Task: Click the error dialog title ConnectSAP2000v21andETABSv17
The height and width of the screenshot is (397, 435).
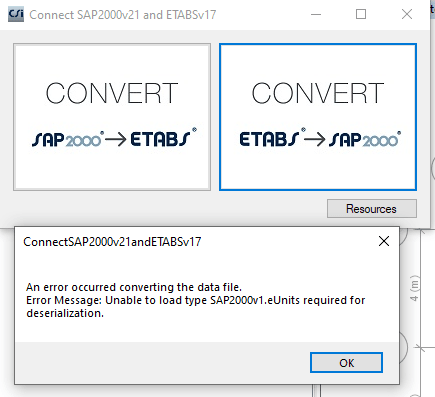Action: [112, 242]
